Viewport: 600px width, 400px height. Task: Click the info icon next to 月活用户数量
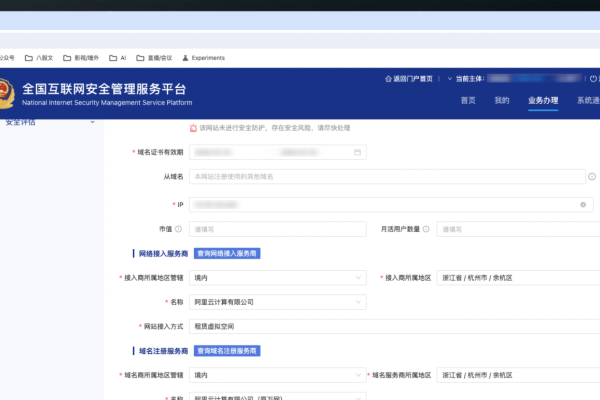[426, 229]
